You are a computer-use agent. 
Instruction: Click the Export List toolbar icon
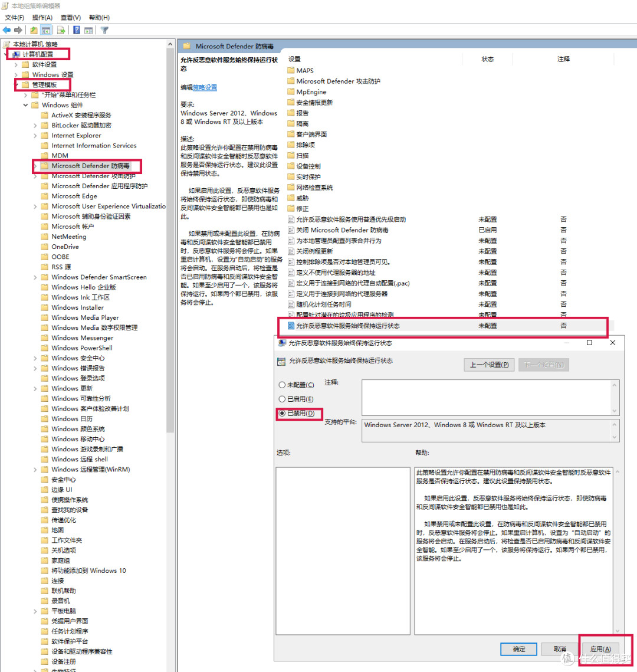[x=61, y=30]
